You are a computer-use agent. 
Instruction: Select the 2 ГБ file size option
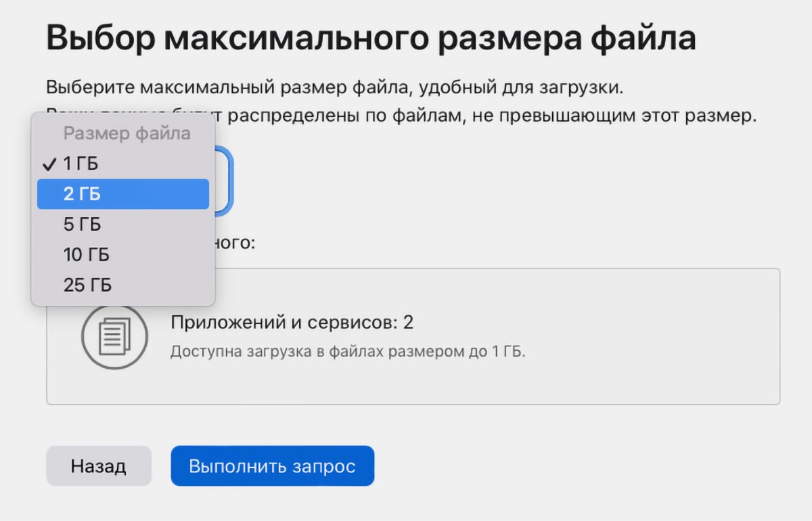click(x=122, y=194)
